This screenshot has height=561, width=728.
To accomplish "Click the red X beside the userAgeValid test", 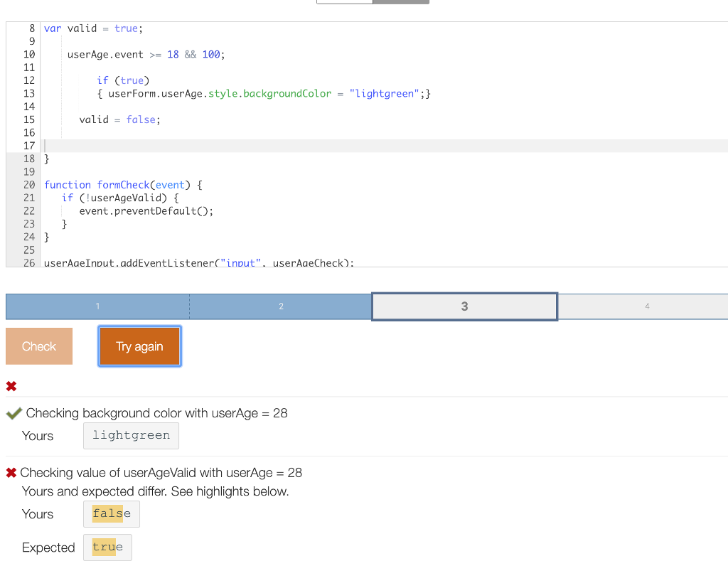I will pyautogui.click(x=11, y=472).
